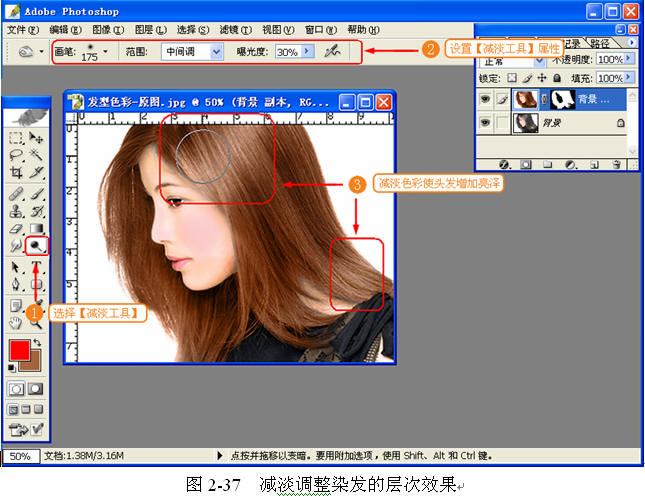Image resolution: width=645 pixels, height=500 pixels.
Task: Switch to the 路径 (Paths) tab
Action: point(601,44)
